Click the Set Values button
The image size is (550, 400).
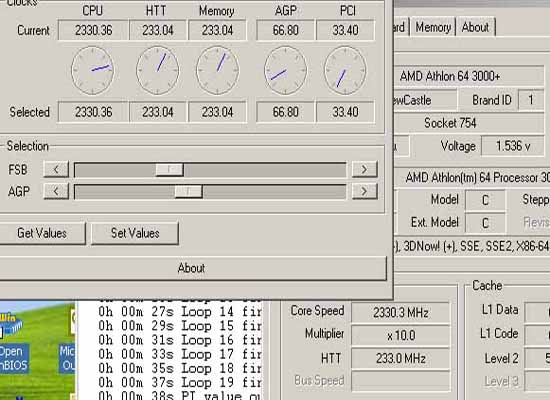pos(135,233)
